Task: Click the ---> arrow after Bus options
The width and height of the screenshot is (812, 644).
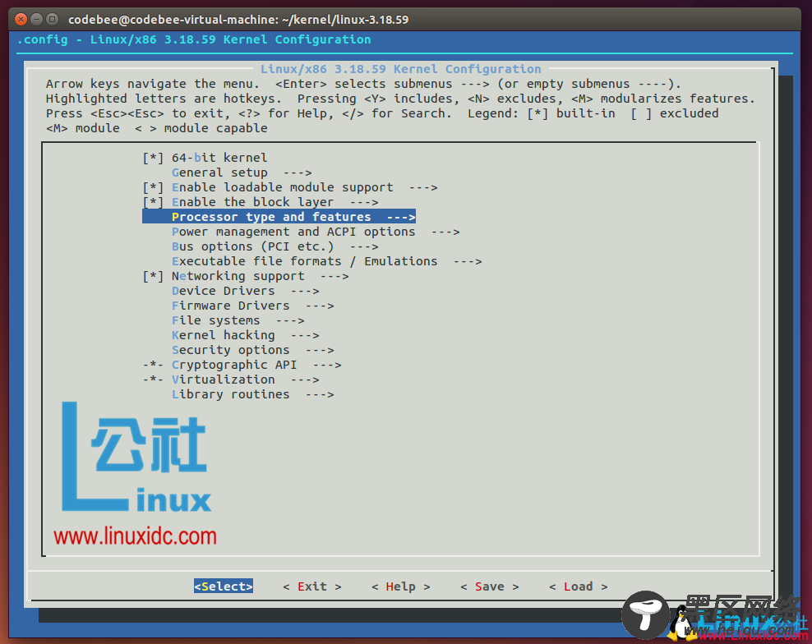Action: (x=363, y=247)
